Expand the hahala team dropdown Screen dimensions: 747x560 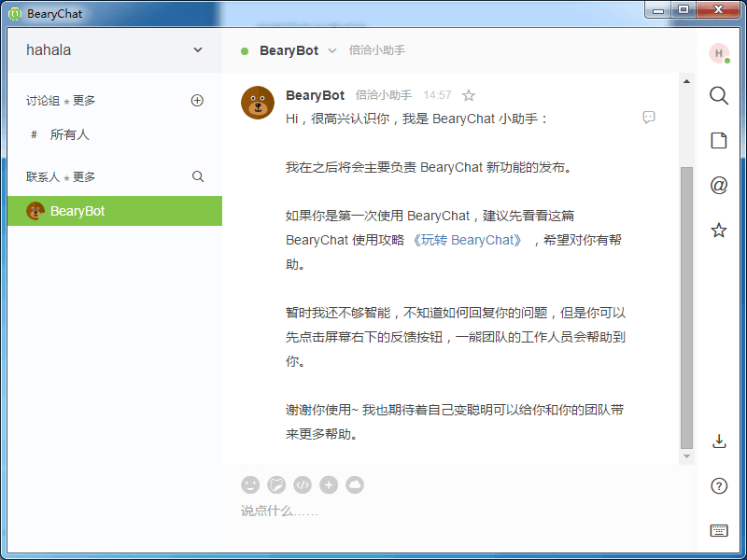(198, 50)
